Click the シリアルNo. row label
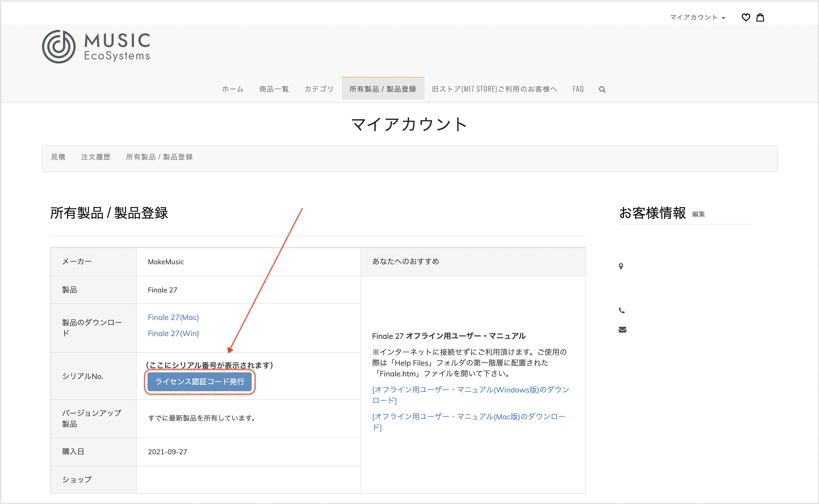The width and height of the screenshot is (819, 504). pos(83,376)
